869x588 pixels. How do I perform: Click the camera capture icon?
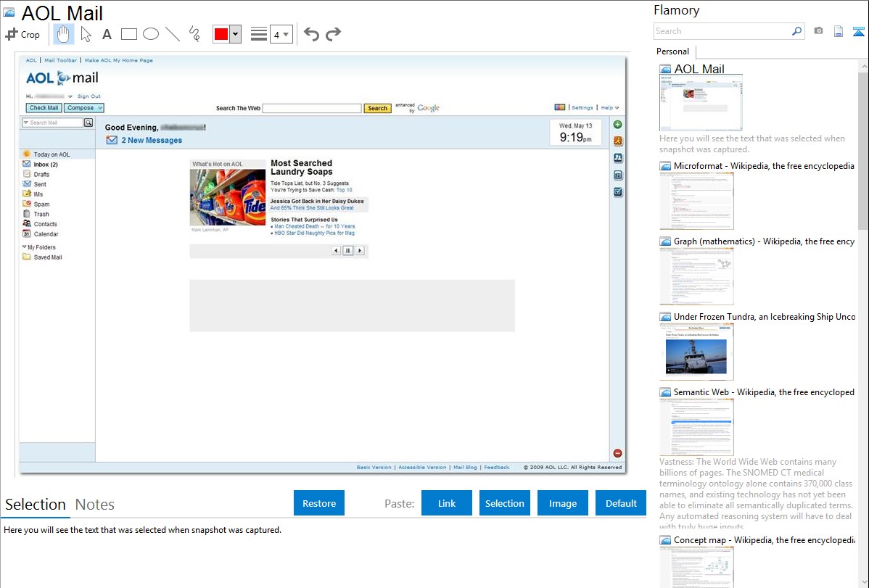click(x=818, y=31)
